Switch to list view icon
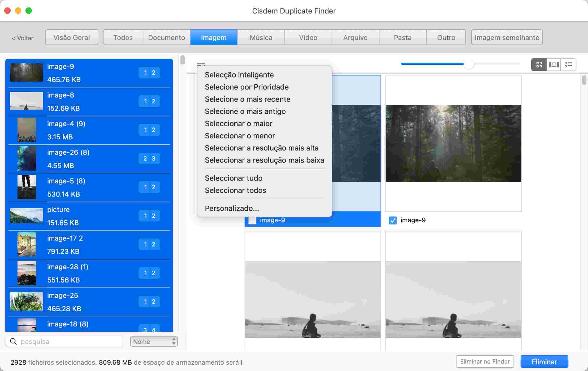588x371 pixels. (568, 65)
